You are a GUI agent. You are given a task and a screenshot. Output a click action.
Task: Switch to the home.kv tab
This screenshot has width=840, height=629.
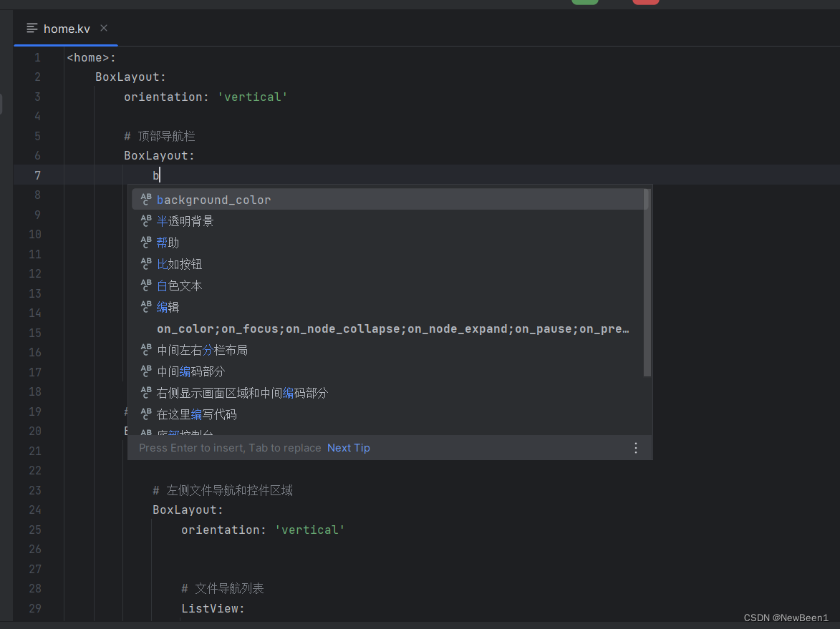(x=66, y=29)
